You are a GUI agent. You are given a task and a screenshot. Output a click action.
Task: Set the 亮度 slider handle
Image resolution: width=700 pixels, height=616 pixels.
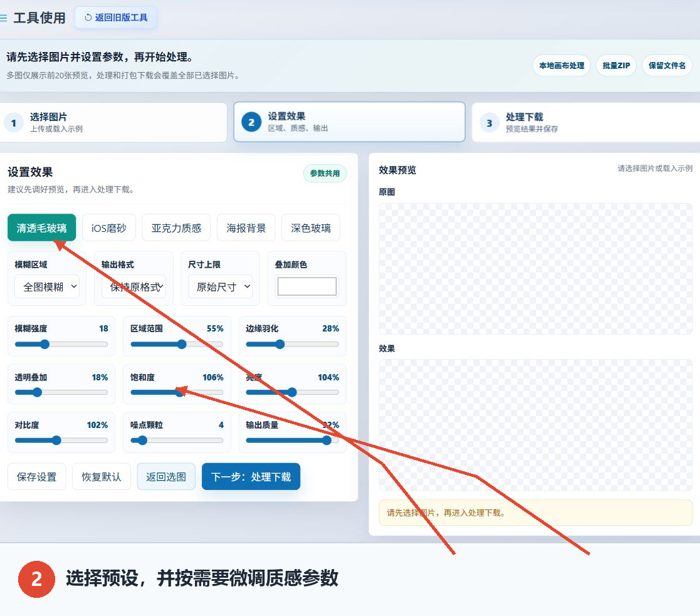tap(292, 392)
